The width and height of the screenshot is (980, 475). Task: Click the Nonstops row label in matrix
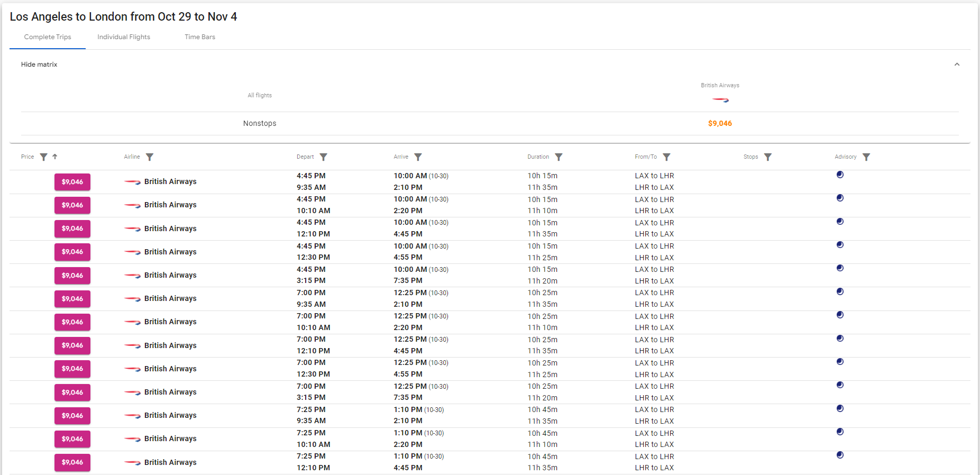click(260, 123)
